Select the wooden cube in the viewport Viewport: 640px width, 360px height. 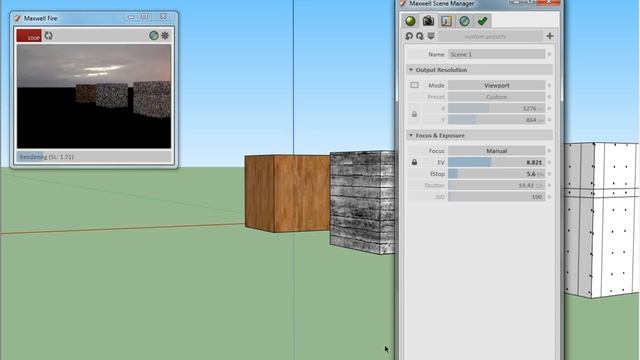tap(287, 193)
